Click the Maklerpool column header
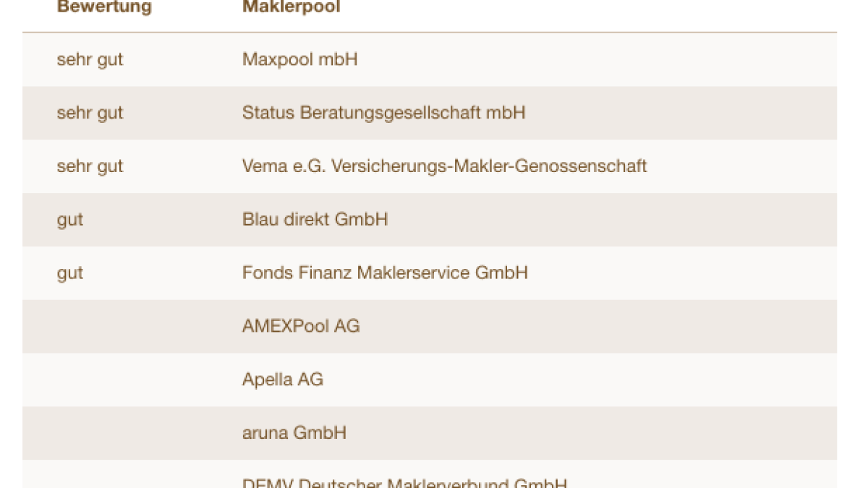Image resolution: width=868 pixels, height=488 pixels. pos(291,8)
